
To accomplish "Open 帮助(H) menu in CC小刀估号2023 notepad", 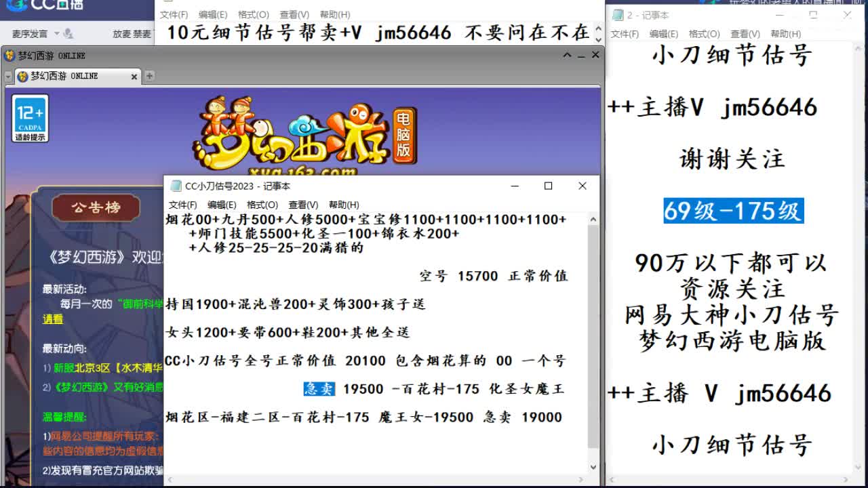I will click(344, 205).
